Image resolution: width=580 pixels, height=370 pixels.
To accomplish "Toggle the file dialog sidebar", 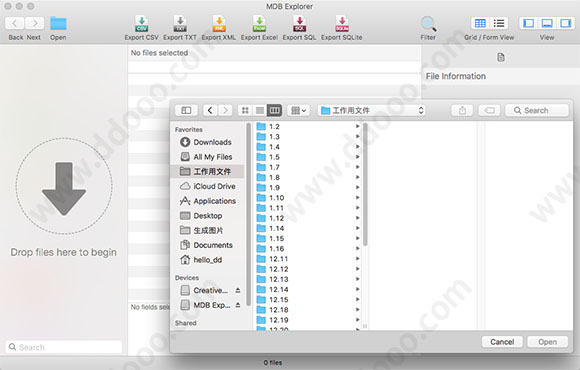I will coord(186,110).
